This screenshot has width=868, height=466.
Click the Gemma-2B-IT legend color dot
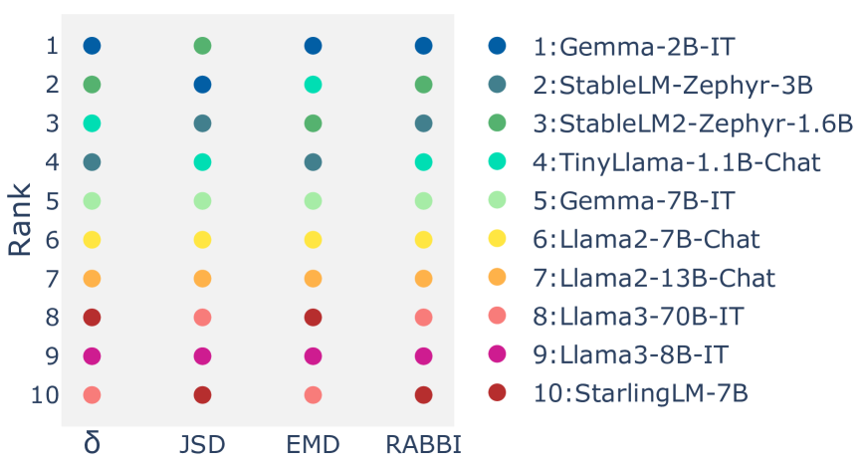tap(497, 46)
